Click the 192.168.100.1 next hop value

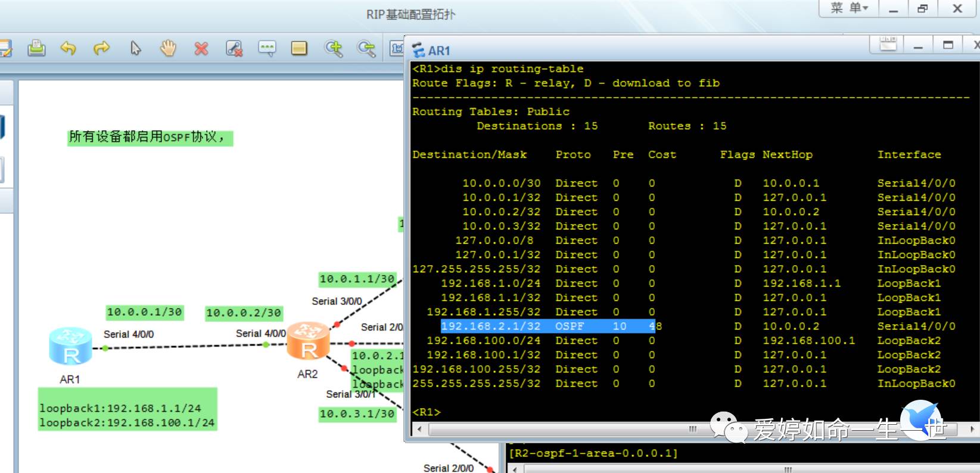pos(809,341)
